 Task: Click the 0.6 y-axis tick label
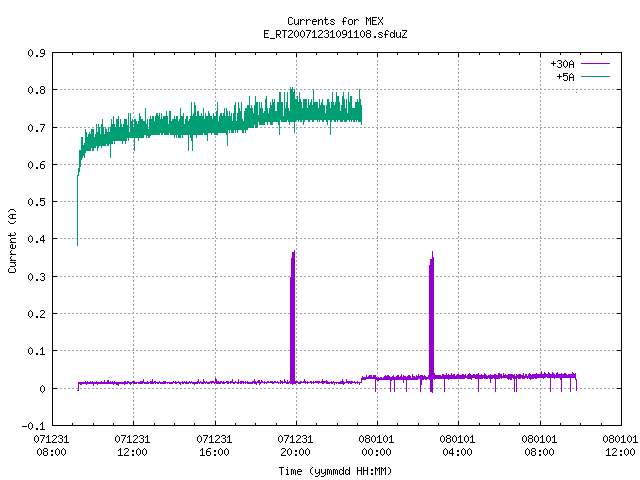[36, 165]
